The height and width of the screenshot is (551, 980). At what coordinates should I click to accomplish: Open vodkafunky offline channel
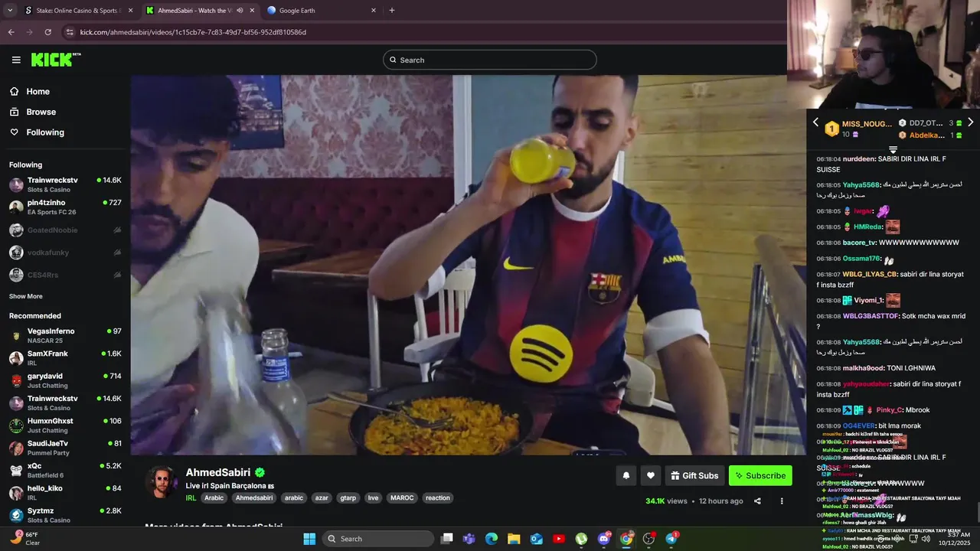(x=65, y=253)
